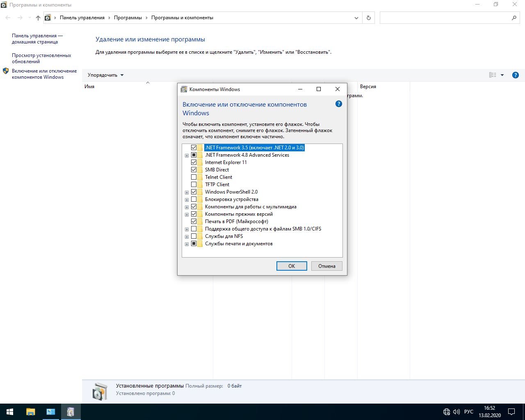Image resolution: width=525 pixels, height=420 pixels.
Task: Toggle Службы печати и документов checkbox
Action: 194,244
